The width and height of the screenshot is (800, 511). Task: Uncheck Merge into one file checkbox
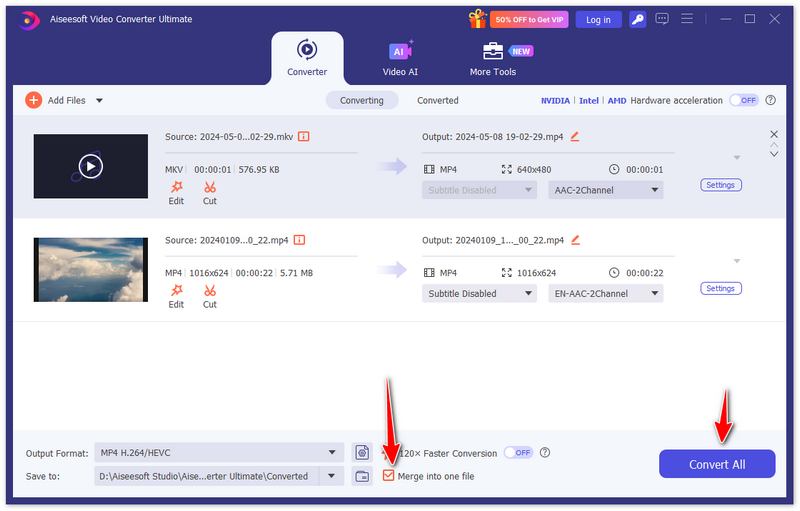click(389, 476)
